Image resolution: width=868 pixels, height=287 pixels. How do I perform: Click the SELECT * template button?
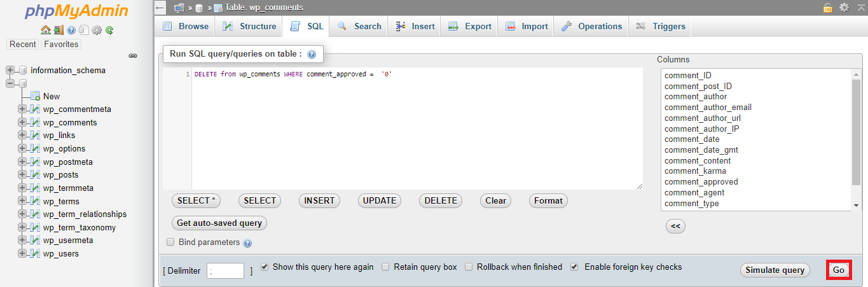[196, 200]
